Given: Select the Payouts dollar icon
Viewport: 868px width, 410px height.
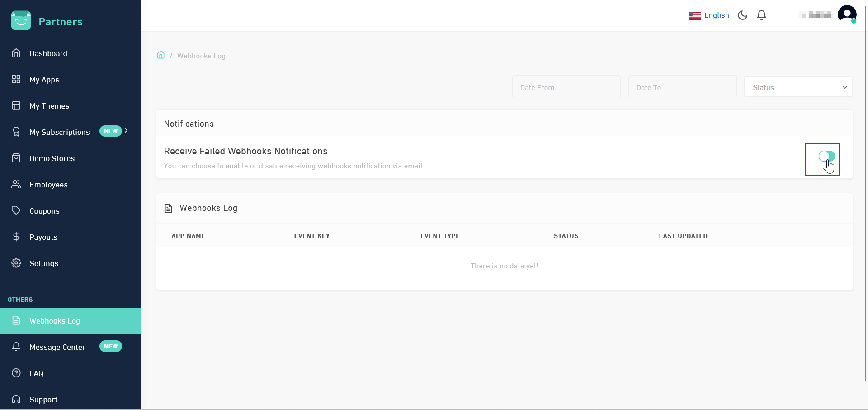Looking at the screenshot, I should click(16, 237).
